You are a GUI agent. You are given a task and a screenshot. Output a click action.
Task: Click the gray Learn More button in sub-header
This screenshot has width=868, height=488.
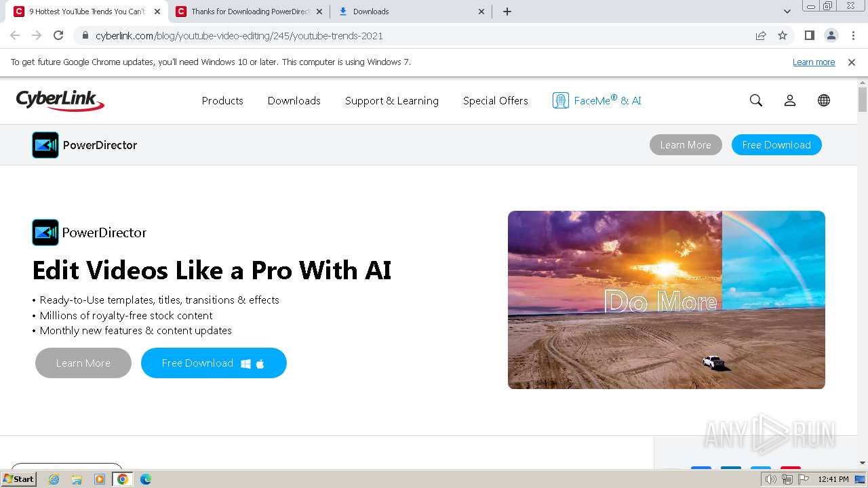(686, 145)
